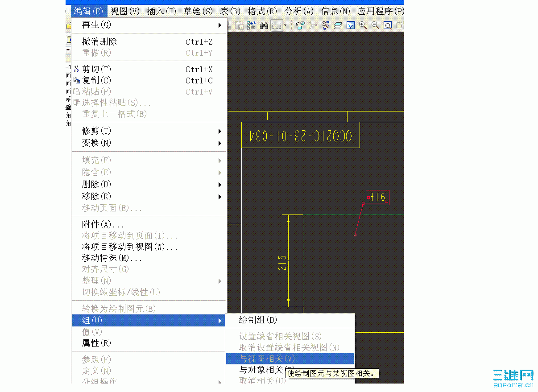Expand the 修剪(T) submenu
Screen dimensions: 538x392
click(149, 131)
